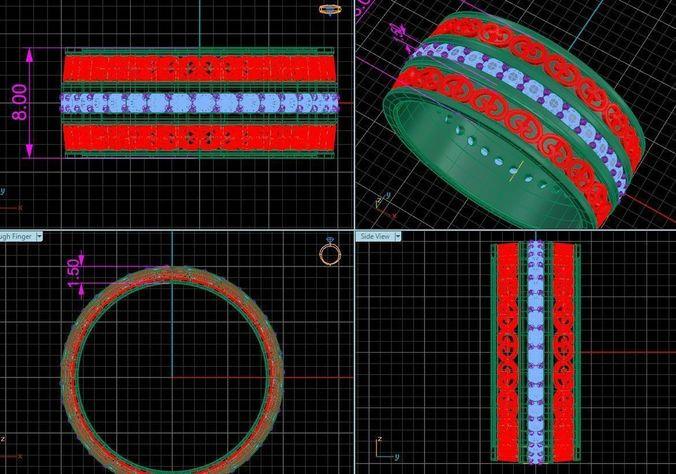Open the Through Finger viewport dropdown arrow

tap(39, 236)
